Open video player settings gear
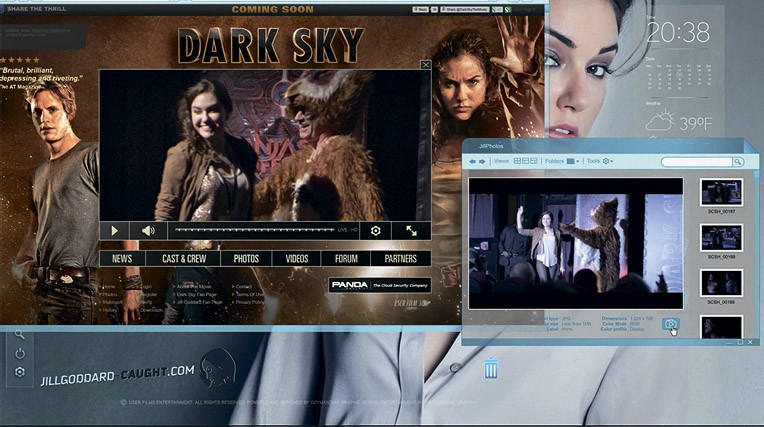 375,230
